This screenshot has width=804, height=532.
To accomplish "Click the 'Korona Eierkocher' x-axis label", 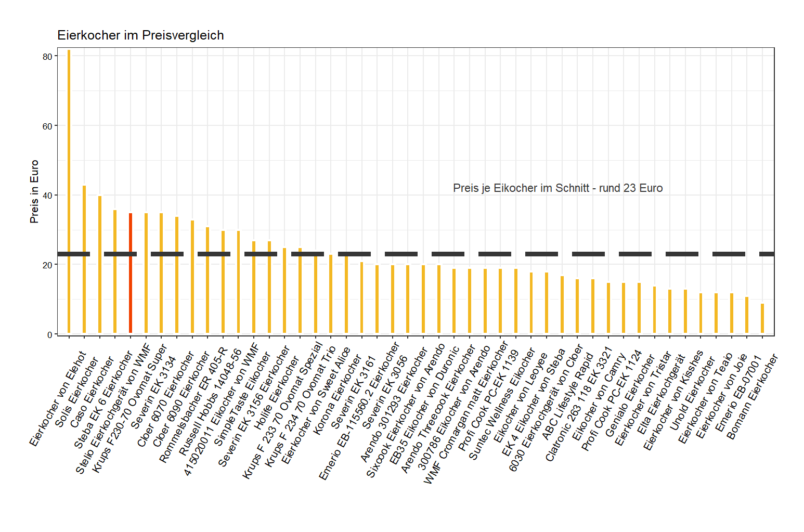I will (338, 394).
